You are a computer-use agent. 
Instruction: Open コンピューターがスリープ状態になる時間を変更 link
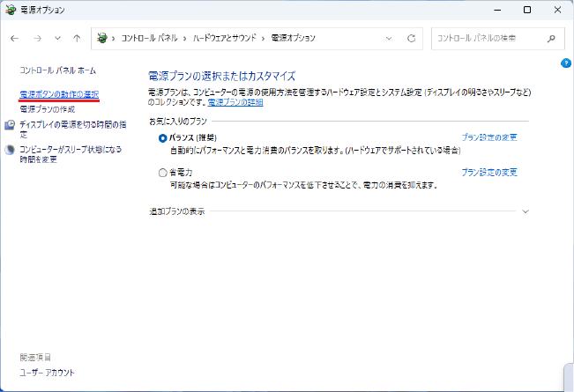pyautogui.click(x=71, y=154)
